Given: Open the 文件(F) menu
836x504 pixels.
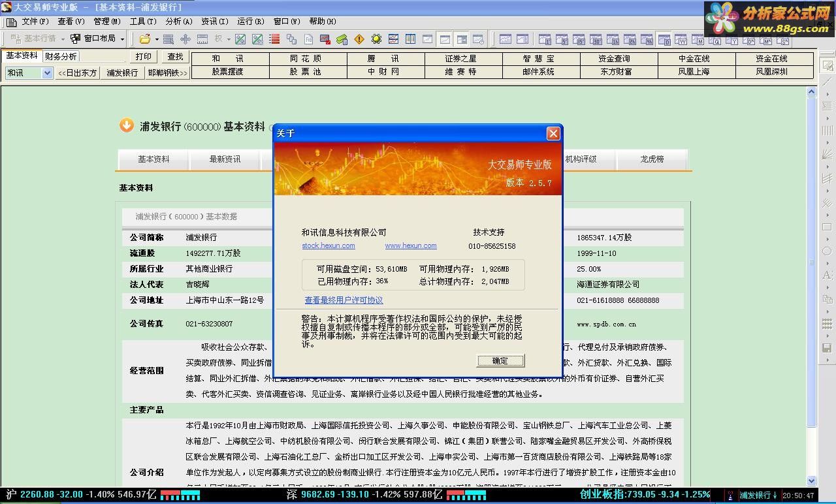Looking at the screenshot, I should [x=35, y=22].
